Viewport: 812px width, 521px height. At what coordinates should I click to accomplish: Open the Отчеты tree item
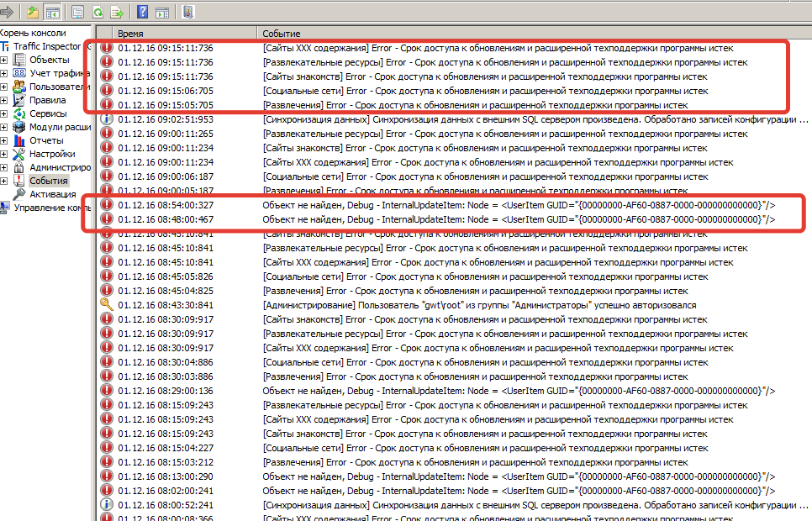46,141
